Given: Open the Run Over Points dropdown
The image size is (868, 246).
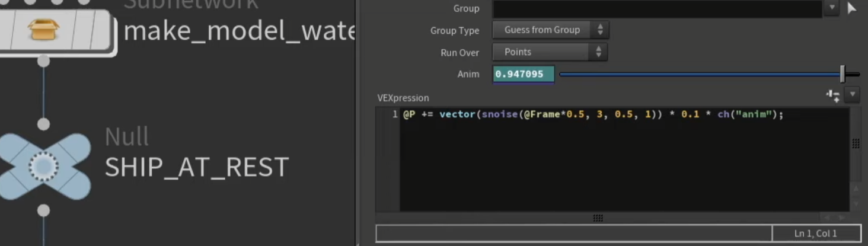Looking at the screenshot, I should pos(550,52).
